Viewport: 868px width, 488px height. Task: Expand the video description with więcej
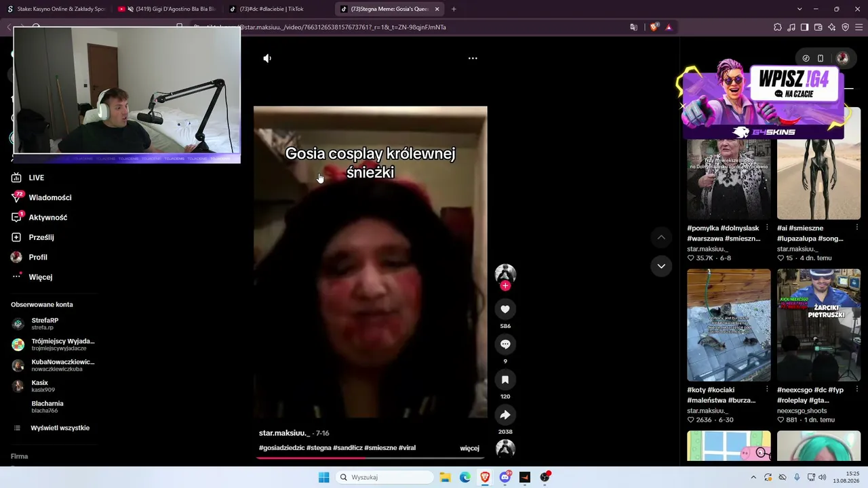[x=469, y=448]
